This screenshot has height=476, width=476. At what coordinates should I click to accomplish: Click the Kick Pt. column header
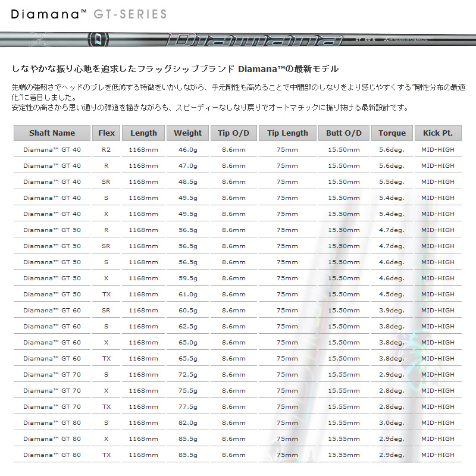[438, 133]
